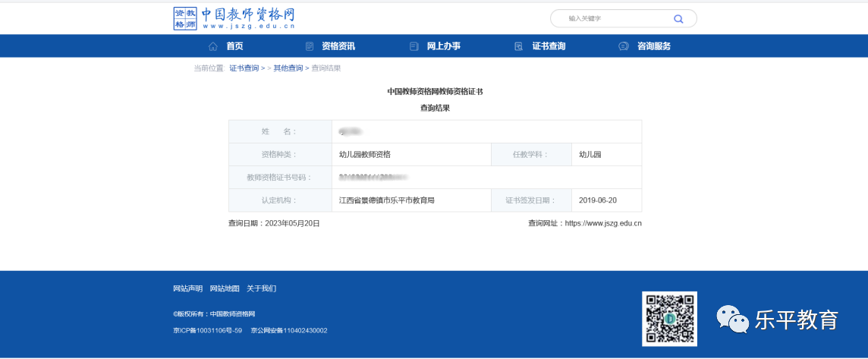Click the chat icon beside 咨询服务
The width and height of the screenshot is (868, 359).
pyautogui.click(x=624, y=46)
